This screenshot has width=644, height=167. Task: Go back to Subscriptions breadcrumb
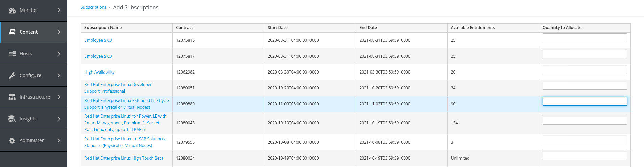93,7
